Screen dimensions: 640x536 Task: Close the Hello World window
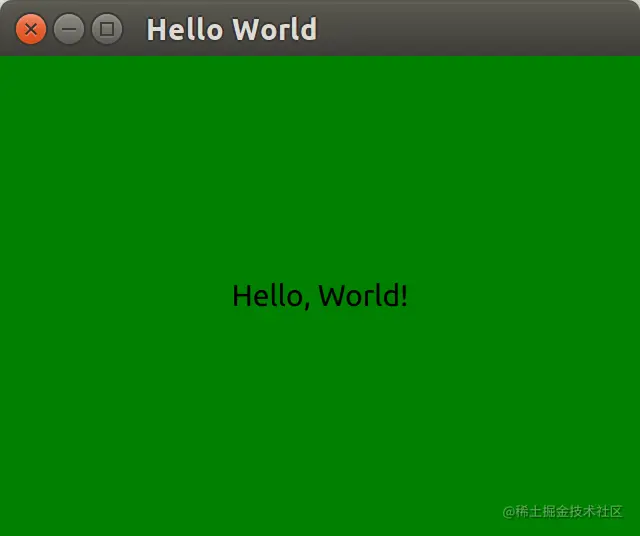pyautogui.click(x=31, y=29)
